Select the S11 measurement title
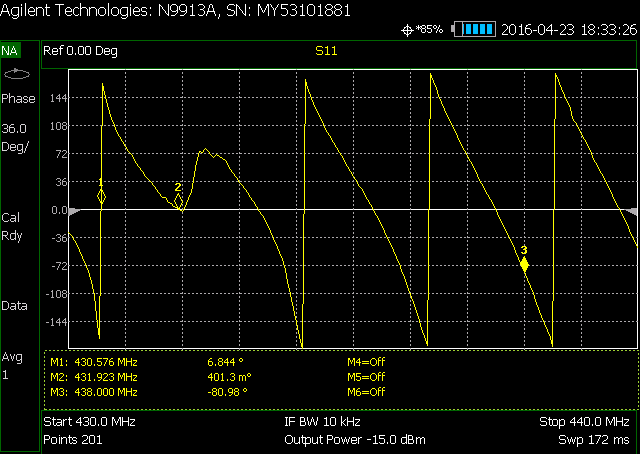 pos(326,50)
